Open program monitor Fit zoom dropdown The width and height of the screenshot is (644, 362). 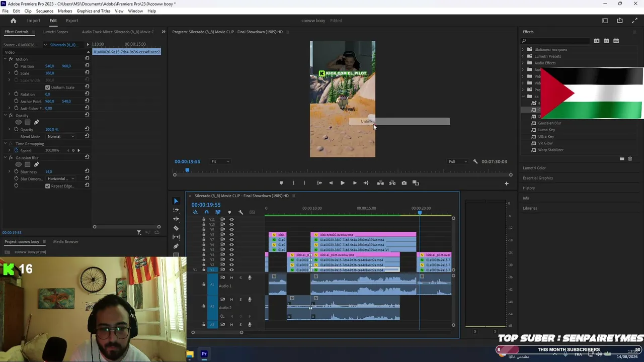click(x=220, y=161)
